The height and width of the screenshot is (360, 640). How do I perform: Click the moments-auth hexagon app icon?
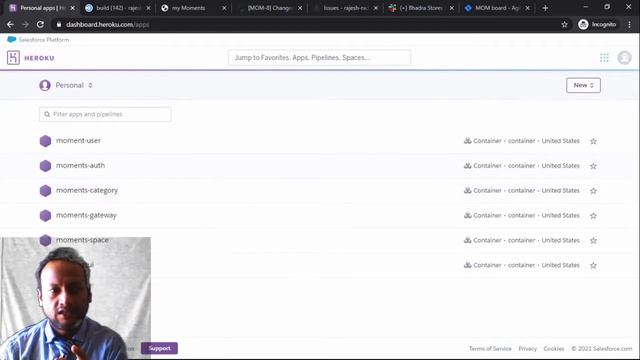45,166
